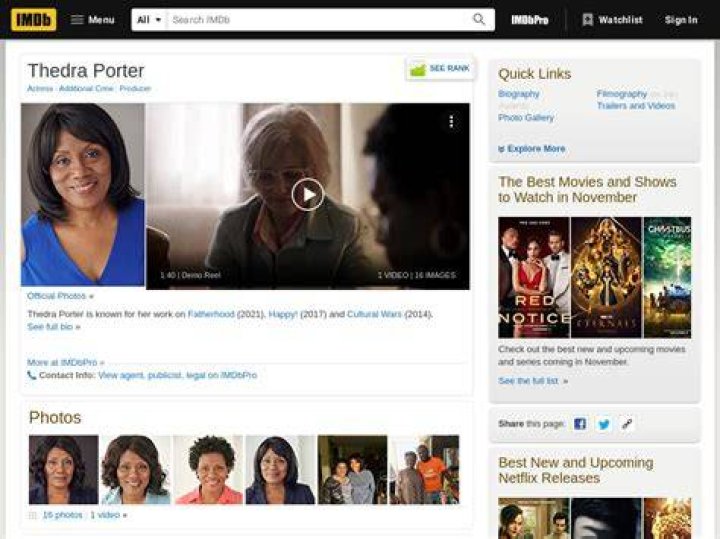Open Thedra Porter's main headshot photo
This screenshot has height=539, width=720.
pyautogui.click(x=83, y=195)
